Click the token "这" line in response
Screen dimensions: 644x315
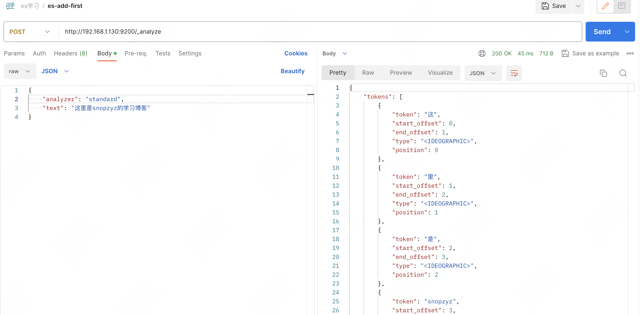coord(416,114)
